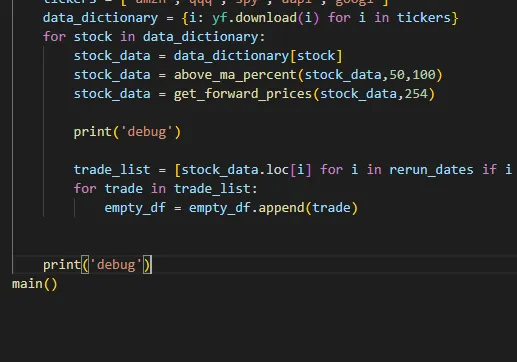
Task: Click the number 254 argument
Action: click(416, 94)
